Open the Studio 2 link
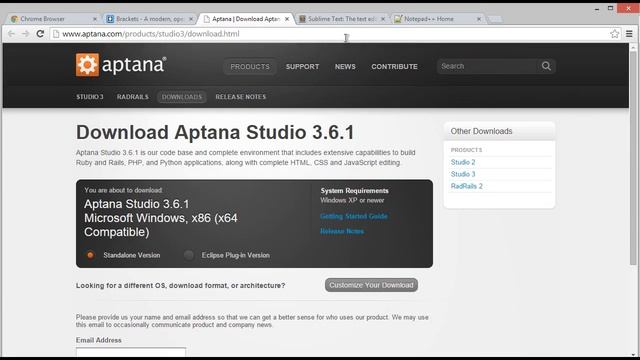 (x=463, y=162)
